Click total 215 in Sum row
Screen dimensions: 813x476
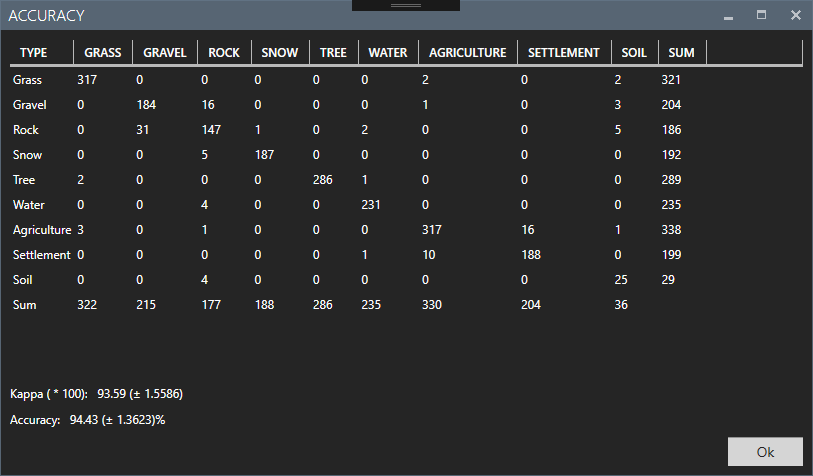point(146,304)
